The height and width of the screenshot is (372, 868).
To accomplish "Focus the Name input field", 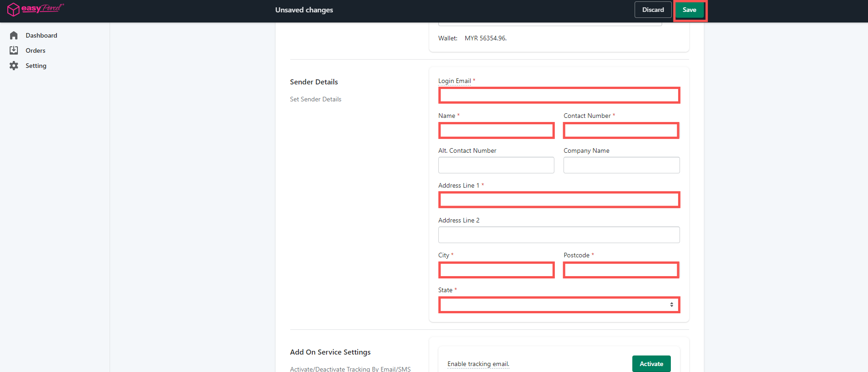I will 496,130.
